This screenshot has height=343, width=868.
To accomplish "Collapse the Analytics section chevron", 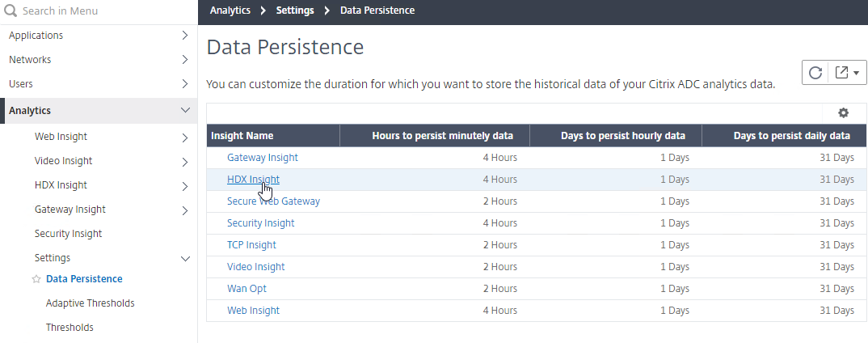I will (185, 110).
